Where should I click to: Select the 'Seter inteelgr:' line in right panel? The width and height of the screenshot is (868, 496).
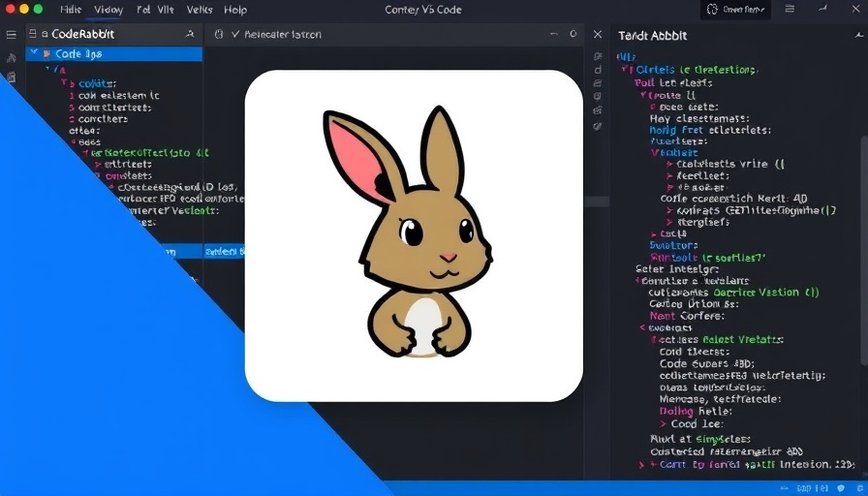pos(677,269)
